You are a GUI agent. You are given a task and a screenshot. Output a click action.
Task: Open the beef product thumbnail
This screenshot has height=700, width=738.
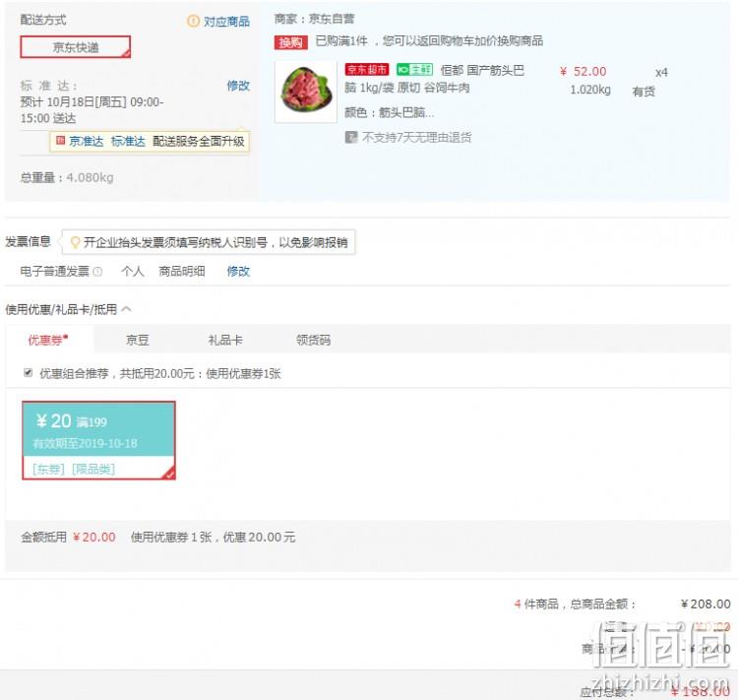point(306,92)
